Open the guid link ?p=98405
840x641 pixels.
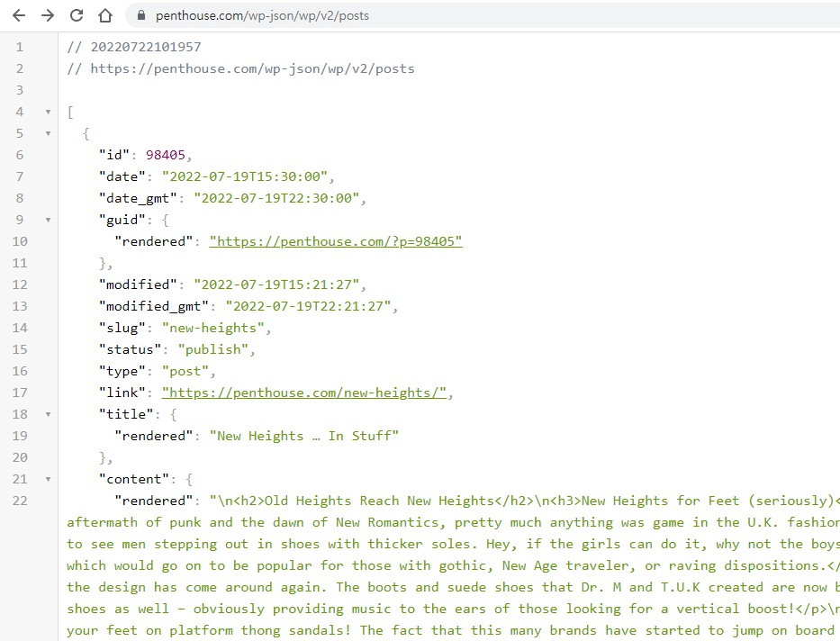pyautogui.click(x=335, y=241)
